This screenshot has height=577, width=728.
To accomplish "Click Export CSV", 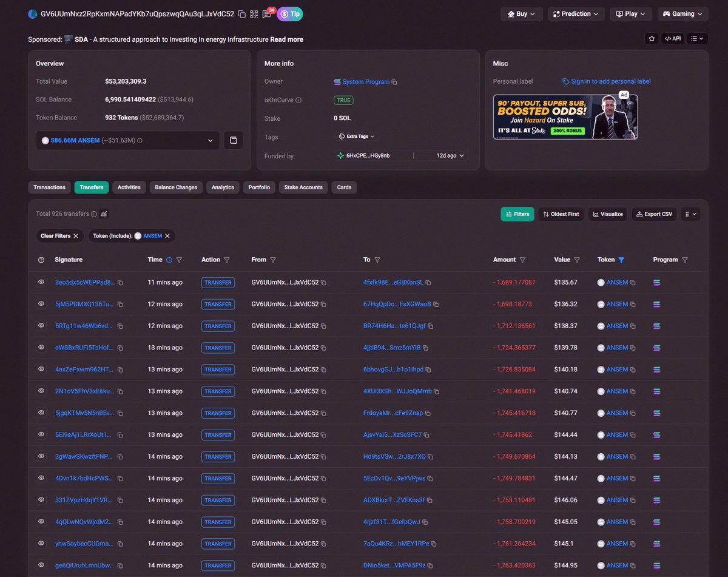I will (x=654, y=214).
